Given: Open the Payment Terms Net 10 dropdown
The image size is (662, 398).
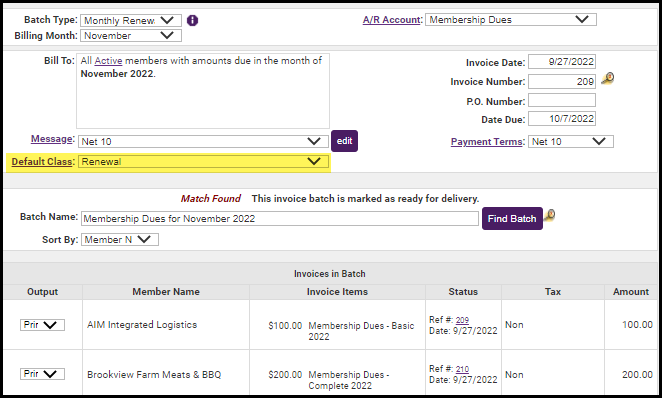Looking at the screenshot, I should 570,141.
